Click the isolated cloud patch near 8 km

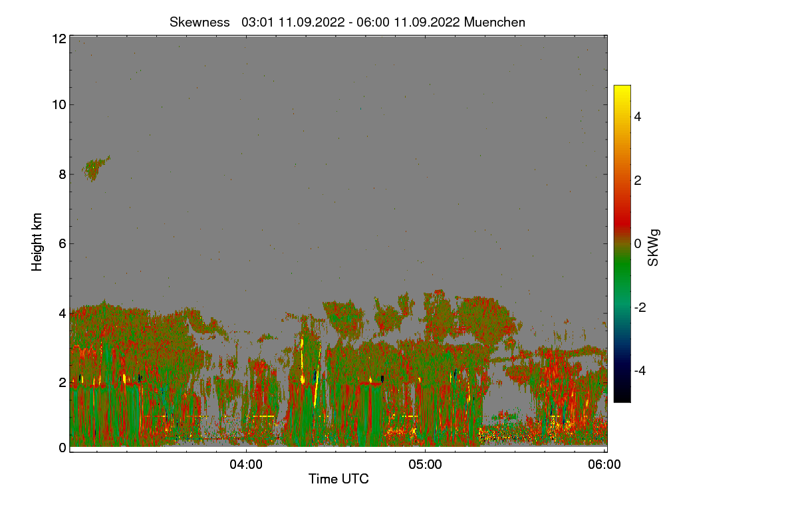95,168
